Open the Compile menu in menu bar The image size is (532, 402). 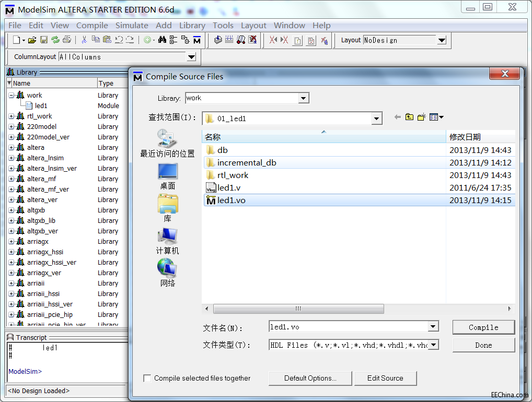pos(92,25)
